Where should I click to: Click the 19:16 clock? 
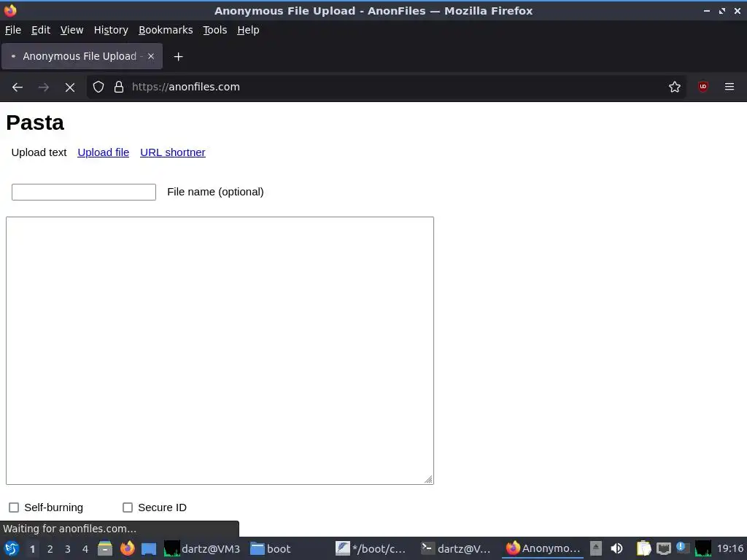pyautogui.click(x=729, y=548)
